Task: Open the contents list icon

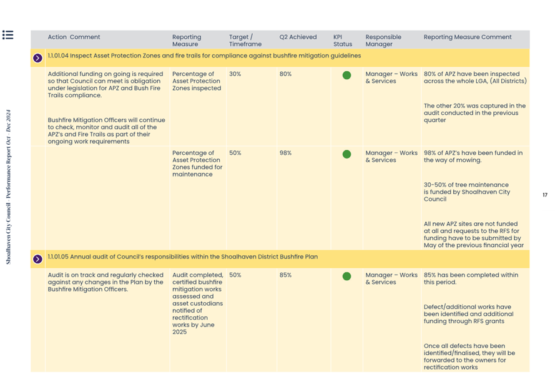Action: 7,35
